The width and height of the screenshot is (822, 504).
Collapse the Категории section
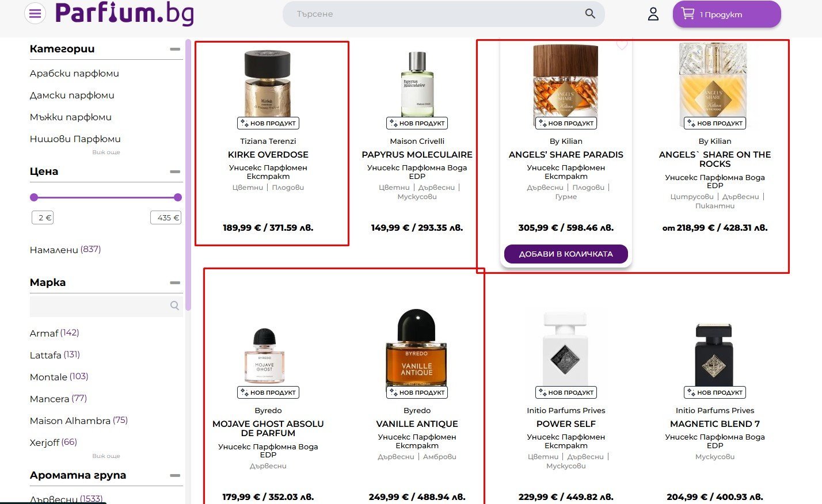tap(175, 49)
